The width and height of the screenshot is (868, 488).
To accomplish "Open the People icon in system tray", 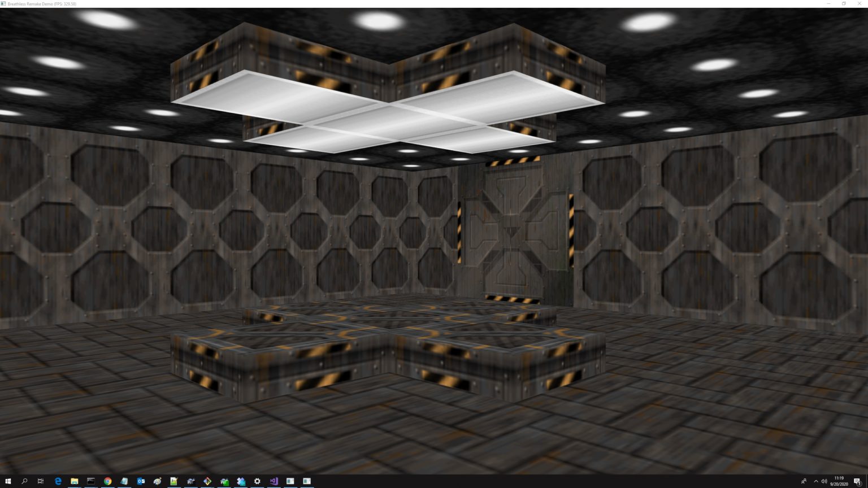I will coord(804,481).
